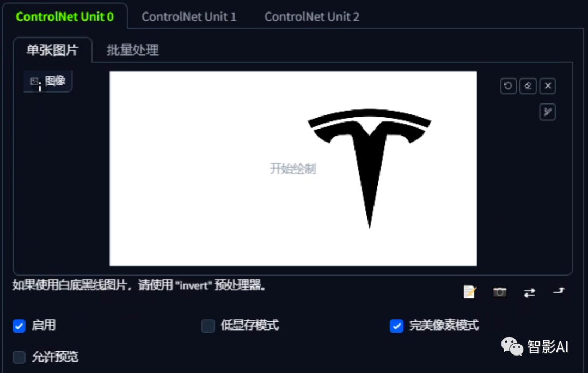
Task: Click the curved arrow send-dimensions icon
Action: 559,291
